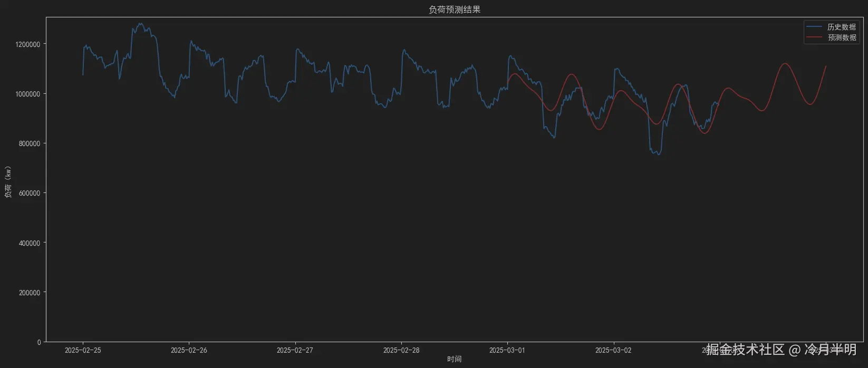Click the 600000 y-axis tick label

pos(30,193)
